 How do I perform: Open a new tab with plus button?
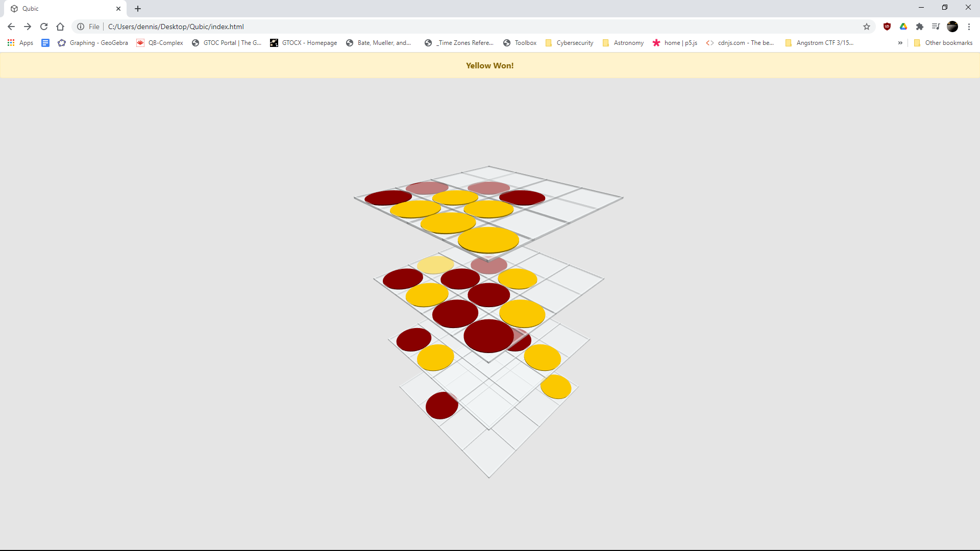(x=138, y=9)
